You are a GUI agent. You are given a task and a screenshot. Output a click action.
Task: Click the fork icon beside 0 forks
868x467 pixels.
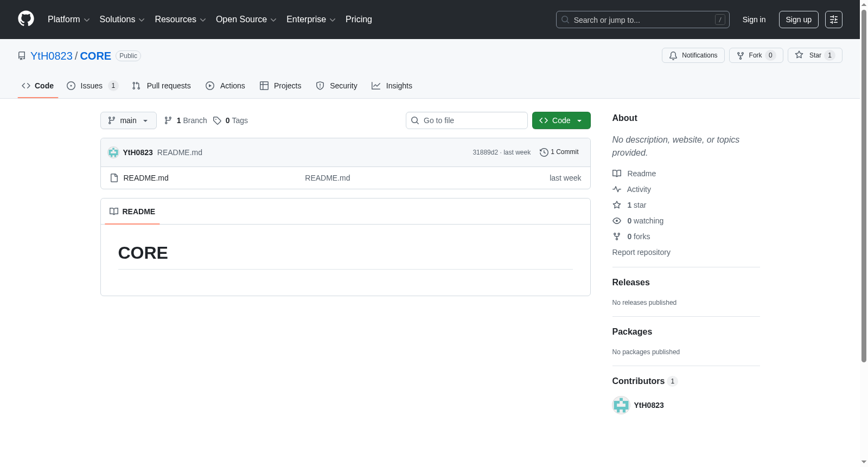617,236
